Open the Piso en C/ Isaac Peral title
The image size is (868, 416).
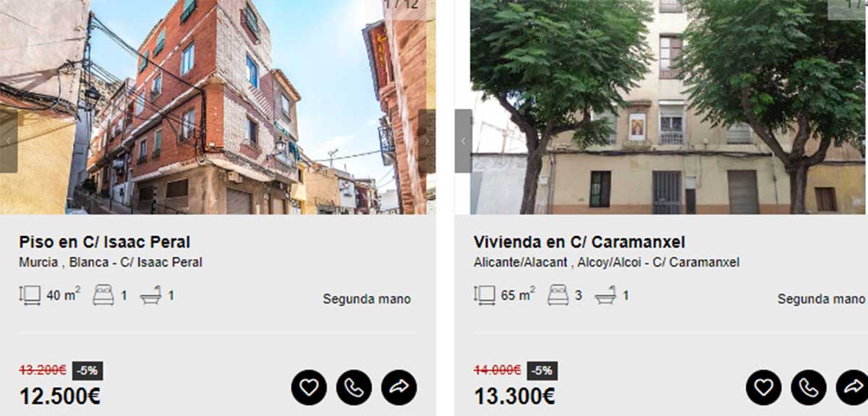(x=105, y=242)
